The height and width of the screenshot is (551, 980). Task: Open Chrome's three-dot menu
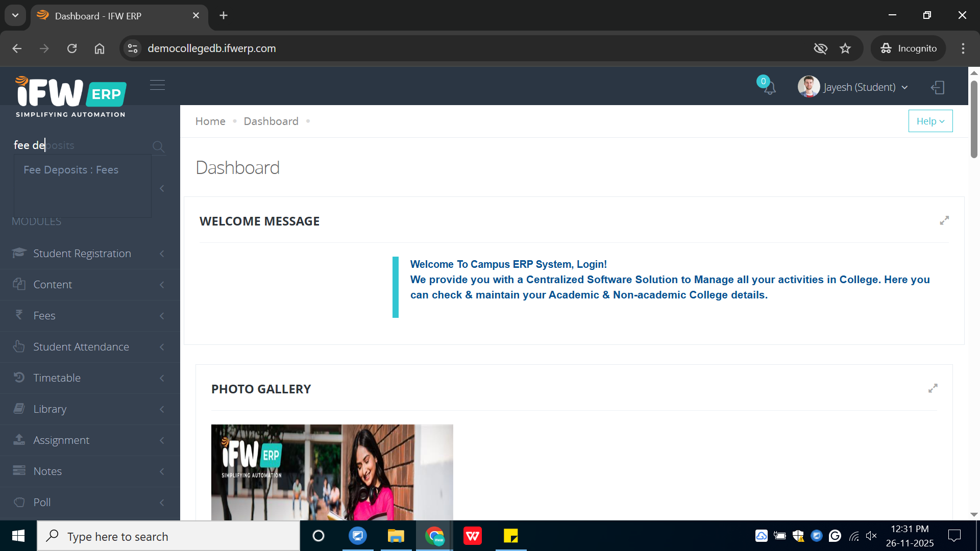pos(963,48)
